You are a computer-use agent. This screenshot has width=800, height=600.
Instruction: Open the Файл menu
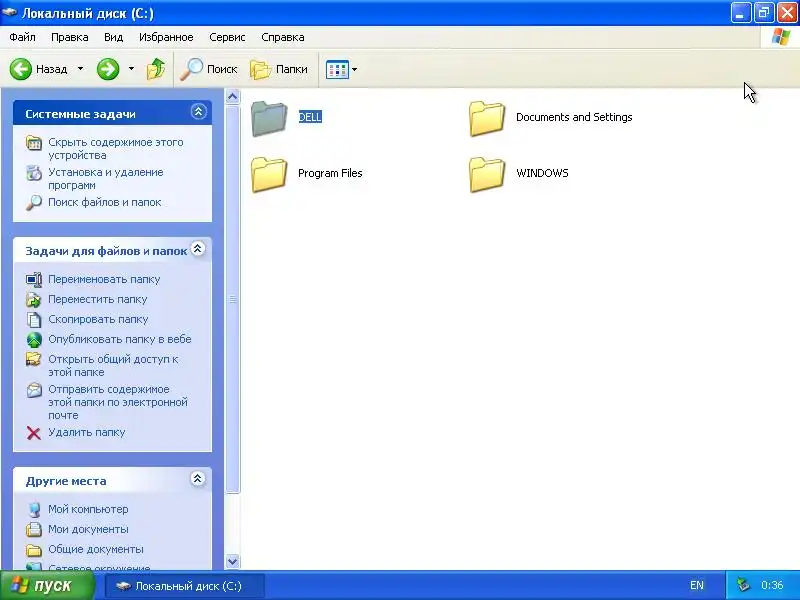tap(22, 37)
